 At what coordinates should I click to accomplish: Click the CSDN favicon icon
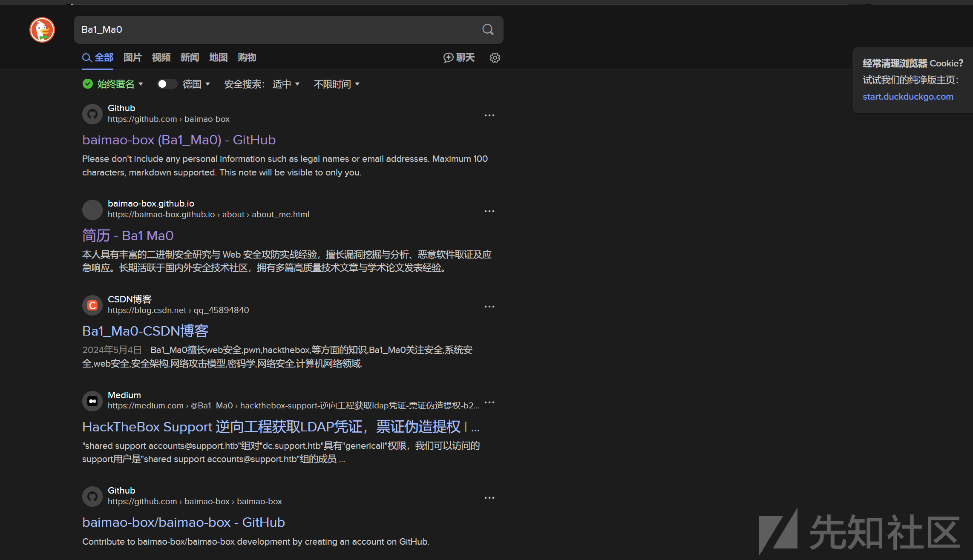[x=92, y=305]
